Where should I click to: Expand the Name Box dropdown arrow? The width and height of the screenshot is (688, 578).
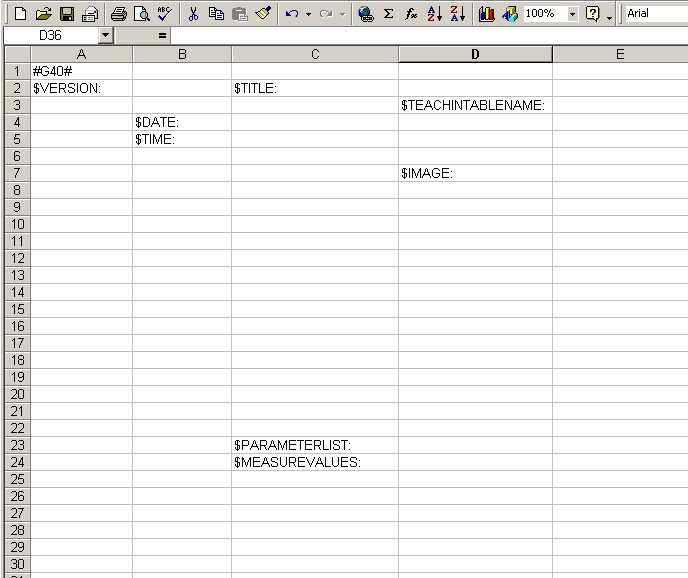point(105,36)
